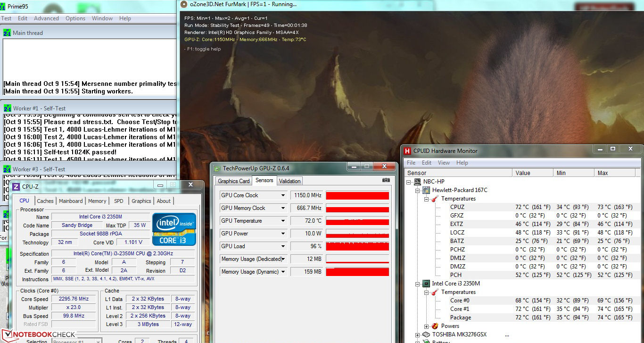This screenshot has width=644, height=343.
Task: Switch to the CPU-Z Graphics tab
Action: 141,201
